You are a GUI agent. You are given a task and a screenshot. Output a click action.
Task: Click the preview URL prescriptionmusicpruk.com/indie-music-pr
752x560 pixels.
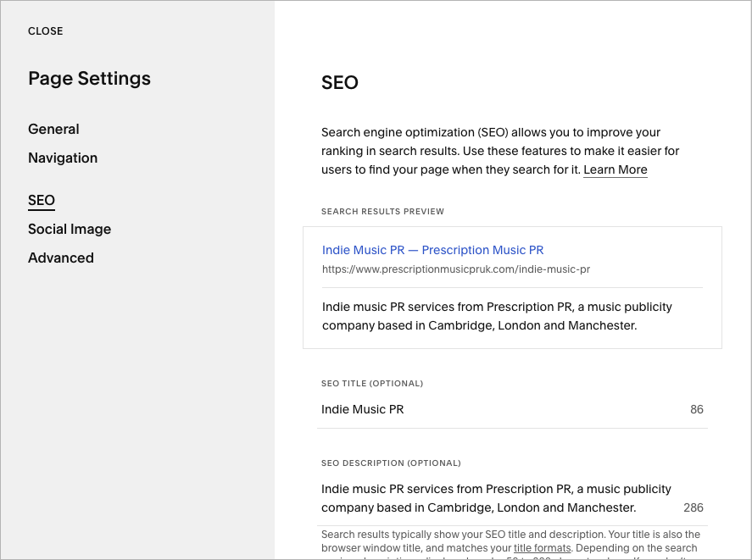click(x=455, y=269)
